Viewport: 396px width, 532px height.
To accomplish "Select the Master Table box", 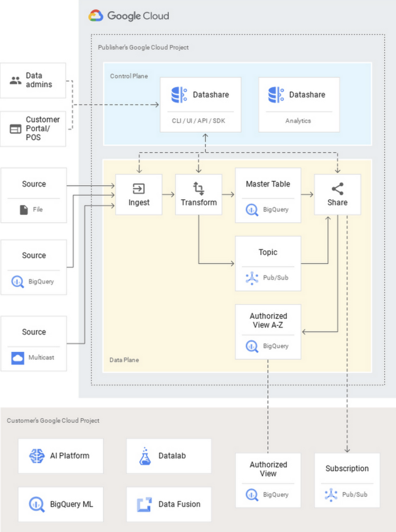I will point(268,195).
